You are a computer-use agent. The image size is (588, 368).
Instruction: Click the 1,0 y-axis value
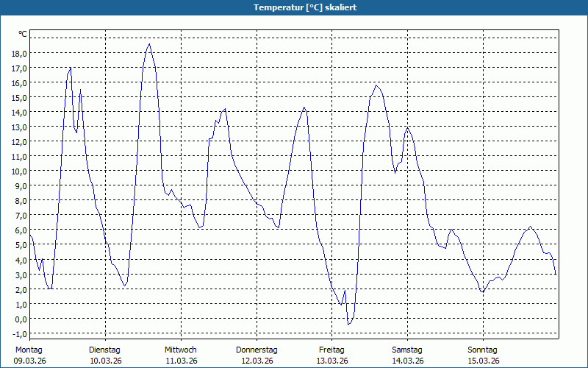21,304
